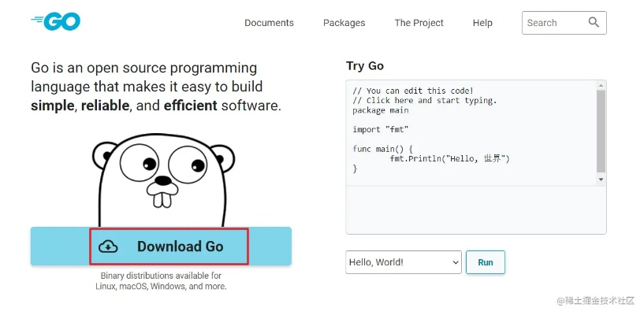Click the 'func main() {' code line
Viewport: 644px width, 315px height.
point(383,149)
